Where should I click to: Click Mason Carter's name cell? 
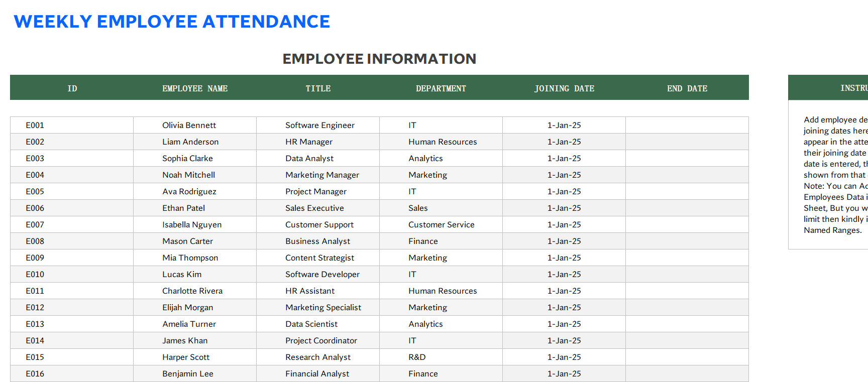tap(195, 241)
